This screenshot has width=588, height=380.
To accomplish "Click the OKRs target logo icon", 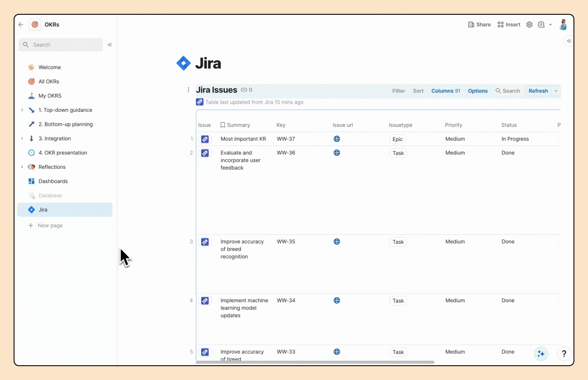I will (35, 25).
